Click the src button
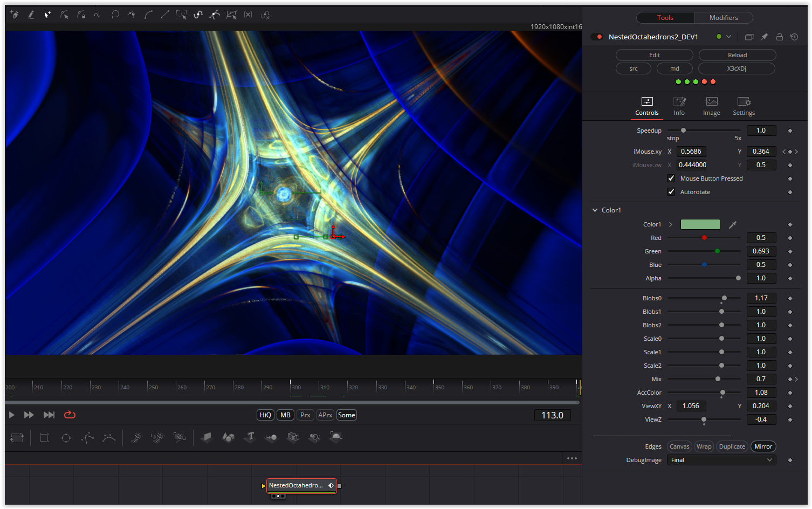 click(x=633, y=68)
